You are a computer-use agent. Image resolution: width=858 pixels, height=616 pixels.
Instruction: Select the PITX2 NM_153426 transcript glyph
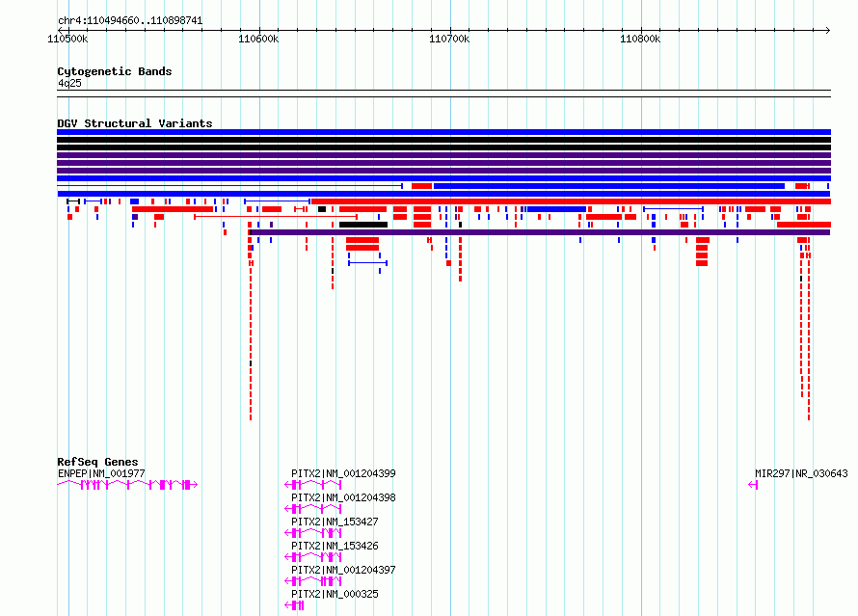coord(313,557)
